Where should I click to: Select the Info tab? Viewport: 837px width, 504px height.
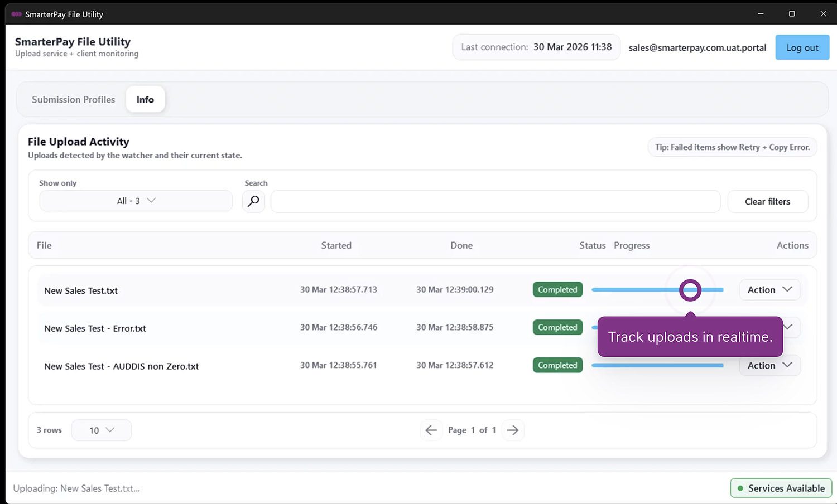tap(145, 99)
